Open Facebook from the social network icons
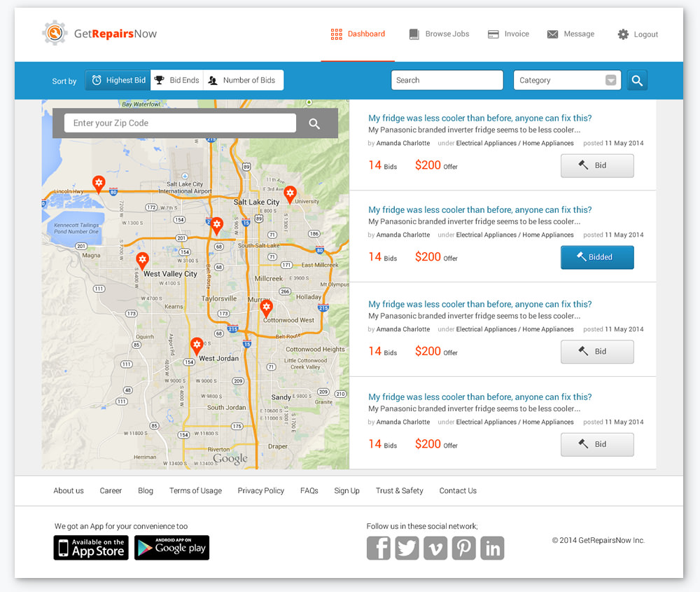 tap(379, 548)
